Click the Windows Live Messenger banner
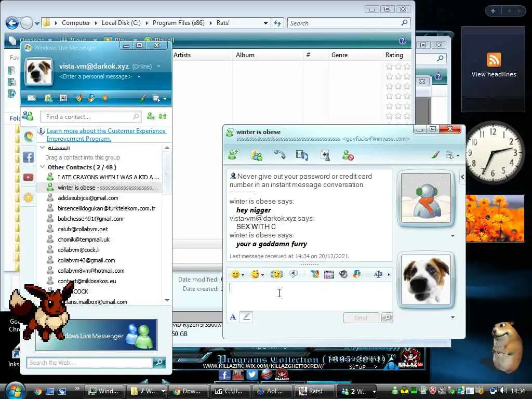532x399 pixels. (x=96, y=335)
